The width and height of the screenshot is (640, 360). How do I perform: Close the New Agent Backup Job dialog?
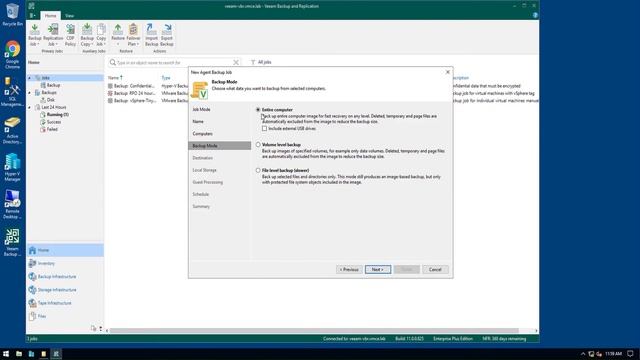448,72
